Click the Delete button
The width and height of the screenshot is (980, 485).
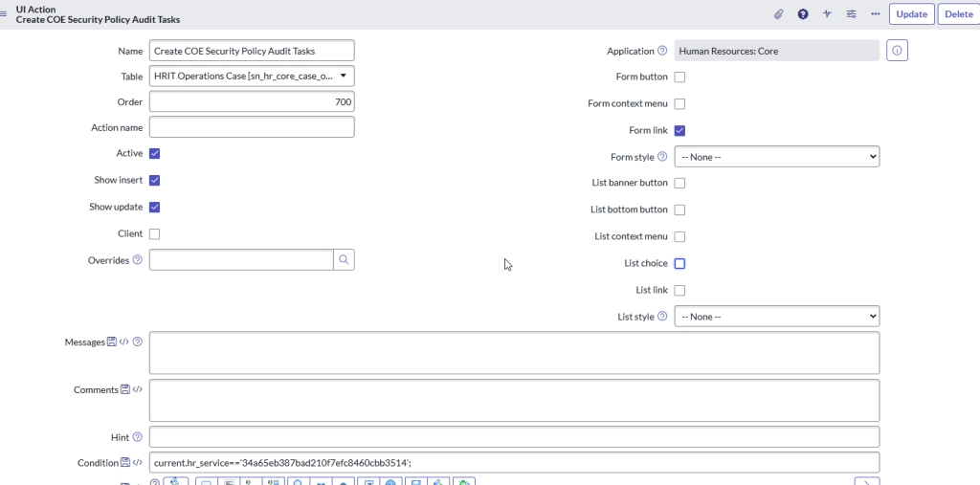pos(958,14)
